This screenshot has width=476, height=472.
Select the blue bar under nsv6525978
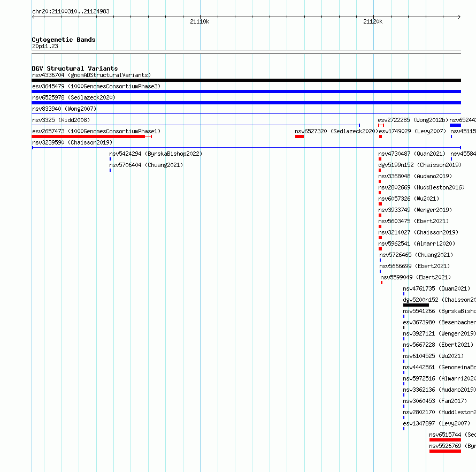pyautogui.click(x=246, y=103)
